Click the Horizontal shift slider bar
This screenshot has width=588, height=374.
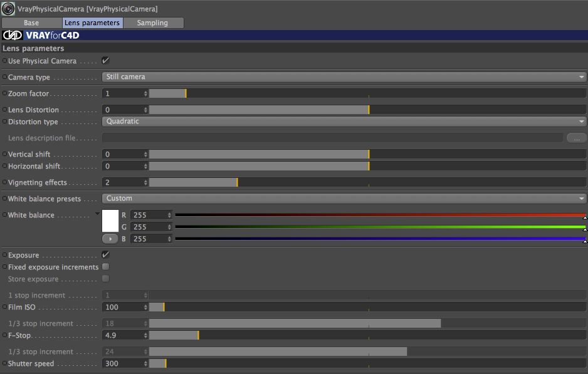point(367,167)
